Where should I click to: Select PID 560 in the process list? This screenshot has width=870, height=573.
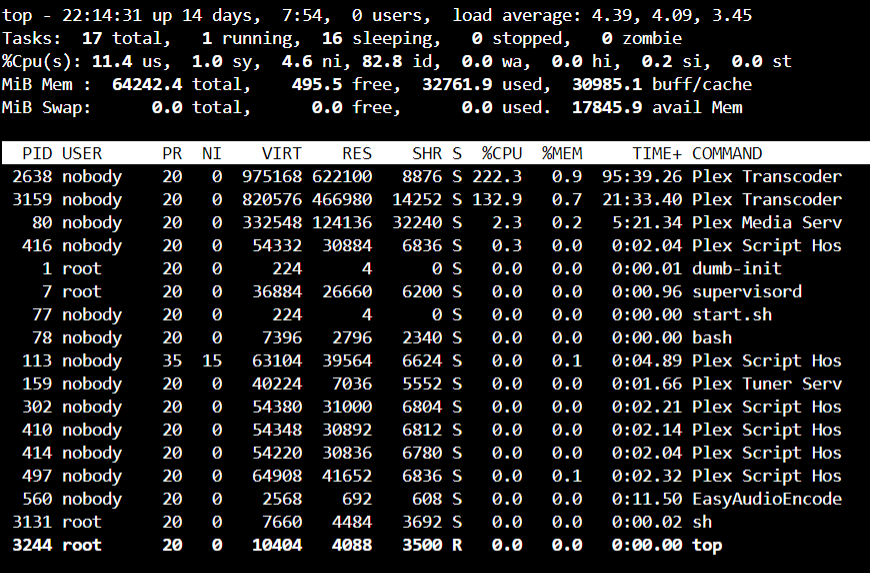click(x=37, y=499)
